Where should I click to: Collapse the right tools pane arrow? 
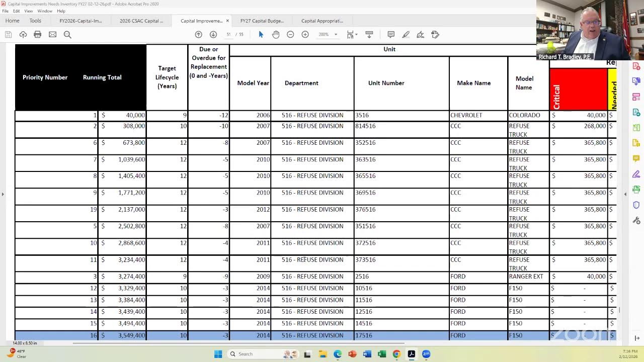(625, 194)
